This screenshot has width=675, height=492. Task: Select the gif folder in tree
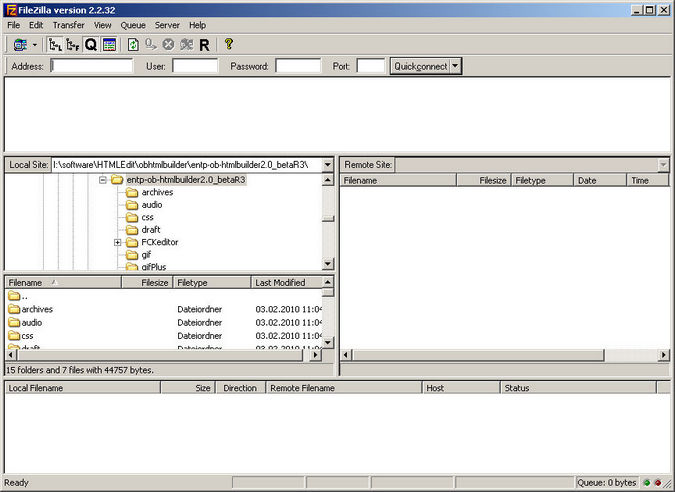[146, 255]
